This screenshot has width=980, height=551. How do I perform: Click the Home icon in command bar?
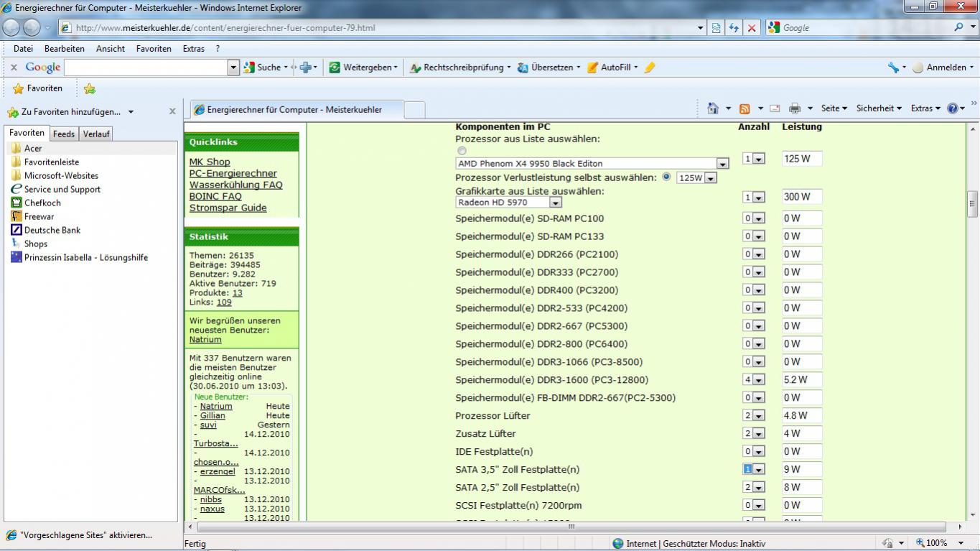(x=713, y=108)
